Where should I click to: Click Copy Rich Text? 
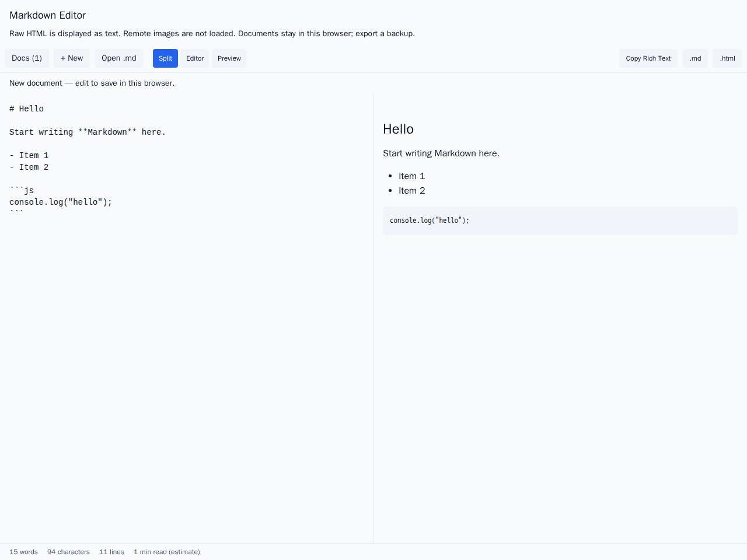[x=648, y=58]
